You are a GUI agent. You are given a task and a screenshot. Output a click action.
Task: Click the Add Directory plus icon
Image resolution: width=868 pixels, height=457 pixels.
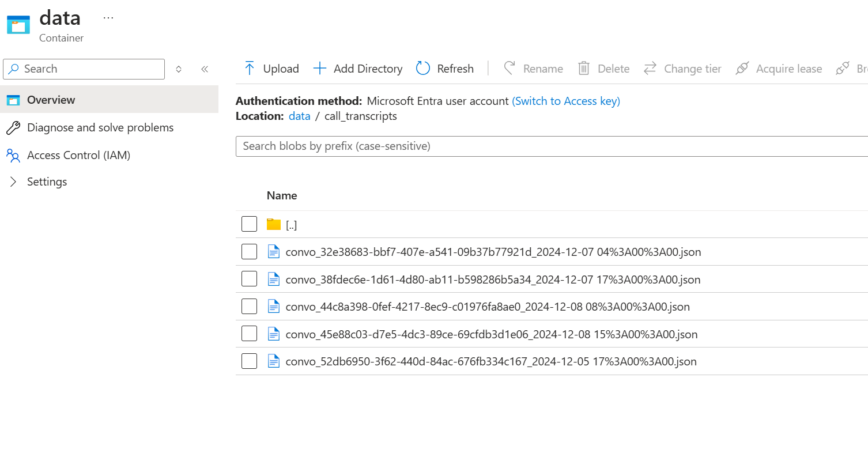tap(320, 69)
